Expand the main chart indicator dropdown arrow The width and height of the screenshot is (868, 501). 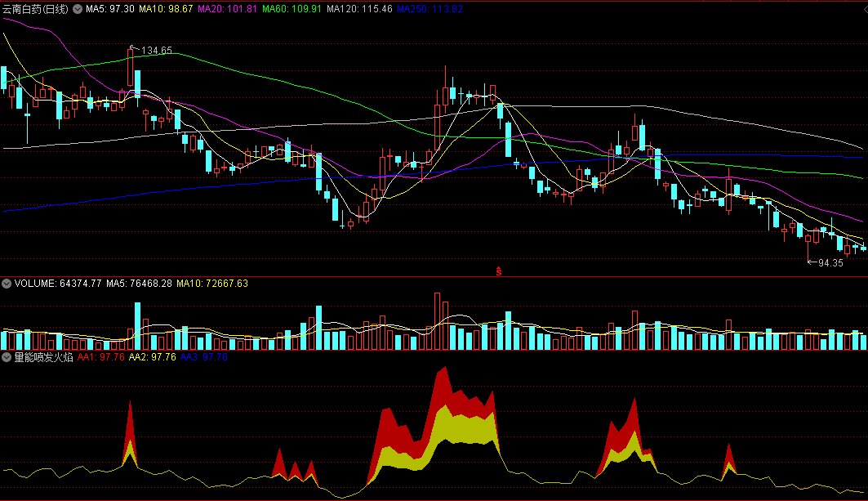[78, 9]
